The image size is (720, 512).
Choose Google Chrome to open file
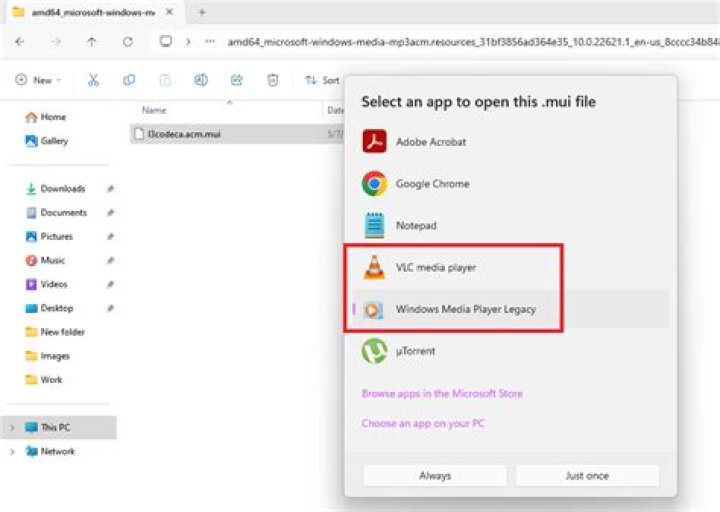click(x=510, y=184)
